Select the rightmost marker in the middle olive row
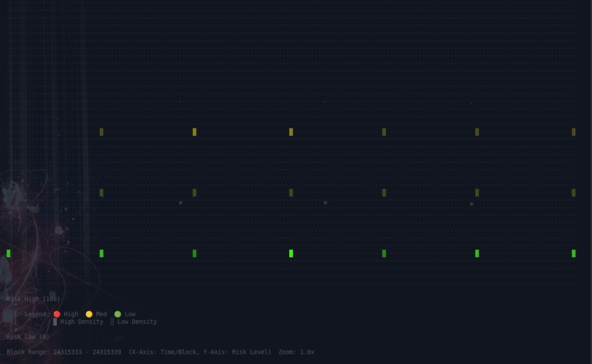The height and width of the screenshot is (364, 592). click(x=574, y=192)
